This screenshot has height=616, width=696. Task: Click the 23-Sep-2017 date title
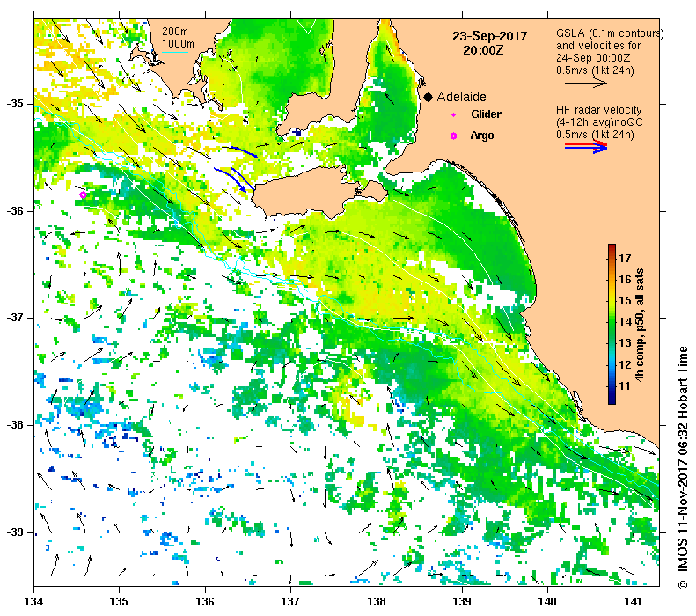[x=490, y=36]
